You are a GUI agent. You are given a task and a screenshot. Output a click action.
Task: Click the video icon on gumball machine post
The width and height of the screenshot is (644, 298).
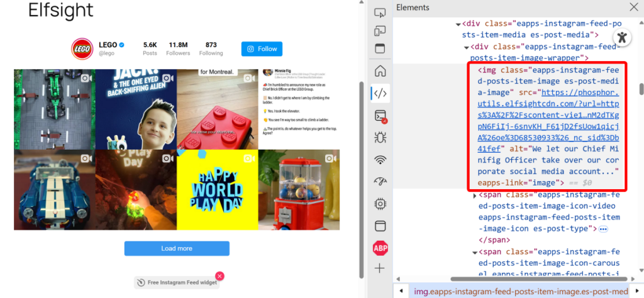tap(331, 158)
